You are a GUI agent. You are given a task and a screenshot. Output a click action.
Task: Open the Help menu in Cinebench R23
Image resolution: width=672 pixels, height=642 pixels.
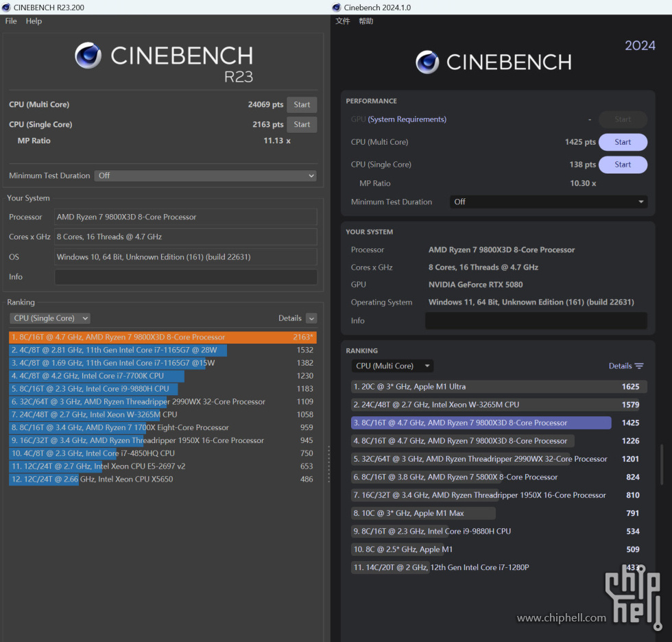click(x=34, y=21)
